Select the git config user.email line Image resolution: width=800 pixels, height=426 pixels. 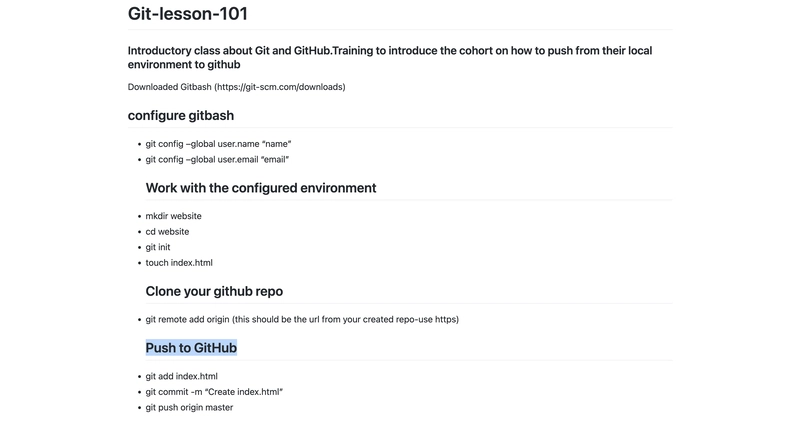[217, 160]
